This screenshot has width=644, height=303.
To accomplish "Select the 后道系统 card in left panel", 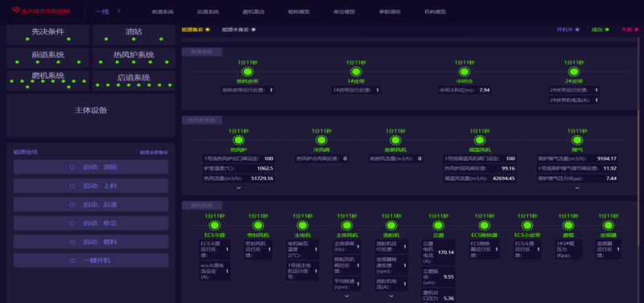I will click(x=134, y=80).
